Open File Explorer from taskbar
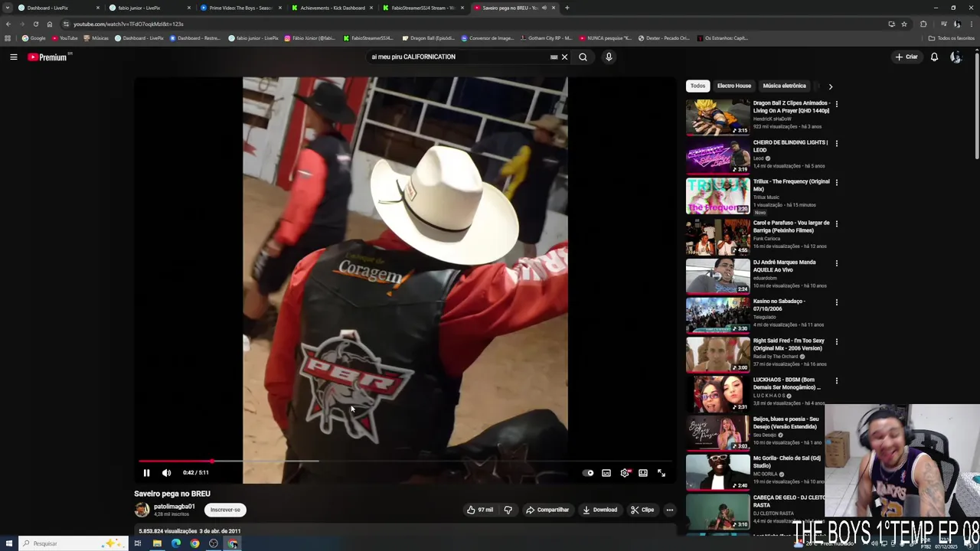 coord(156,543)
